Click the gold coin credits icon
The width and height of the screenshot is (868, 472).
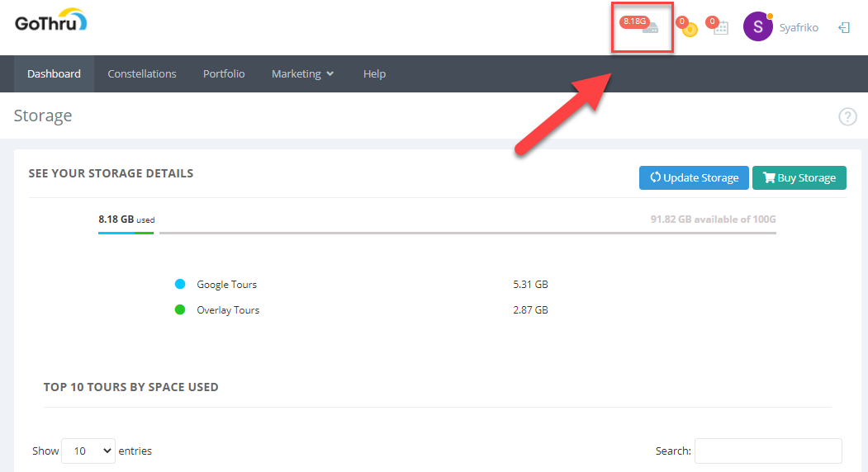689,30
